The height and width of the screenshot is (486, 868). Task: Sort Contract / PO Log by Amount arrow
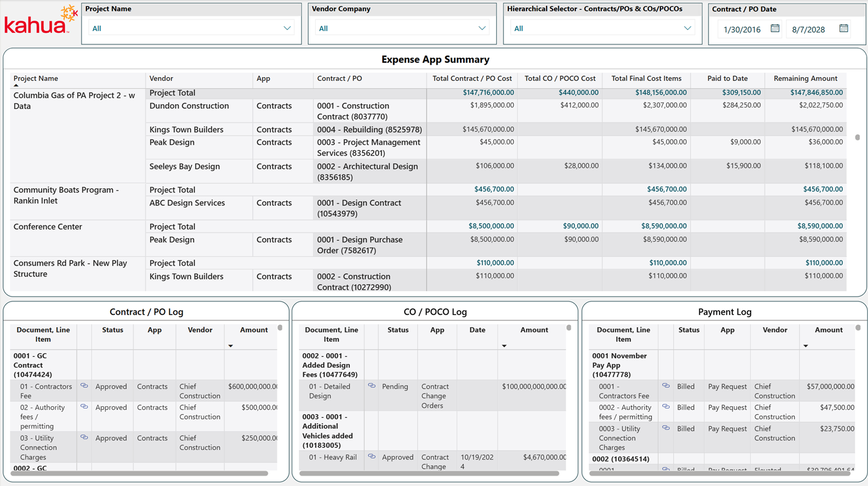(231, 346)
